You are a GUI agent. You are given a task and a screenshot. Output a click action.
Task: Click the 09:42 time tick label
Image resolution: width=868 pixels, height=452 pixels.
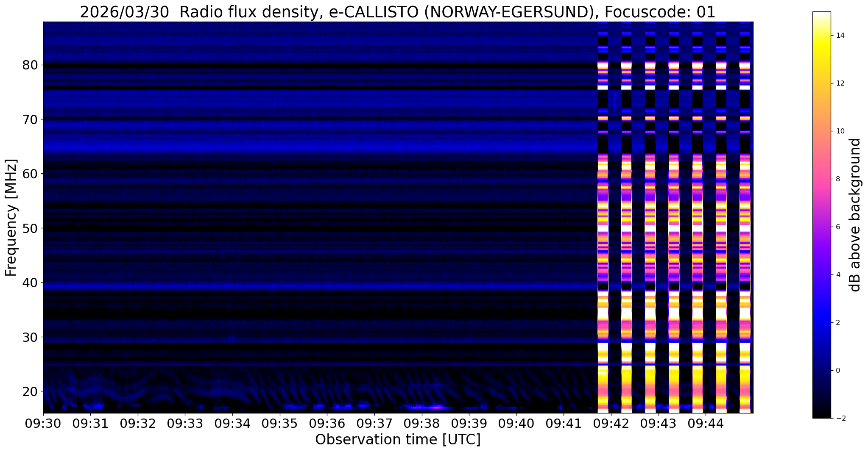point(611,424)
